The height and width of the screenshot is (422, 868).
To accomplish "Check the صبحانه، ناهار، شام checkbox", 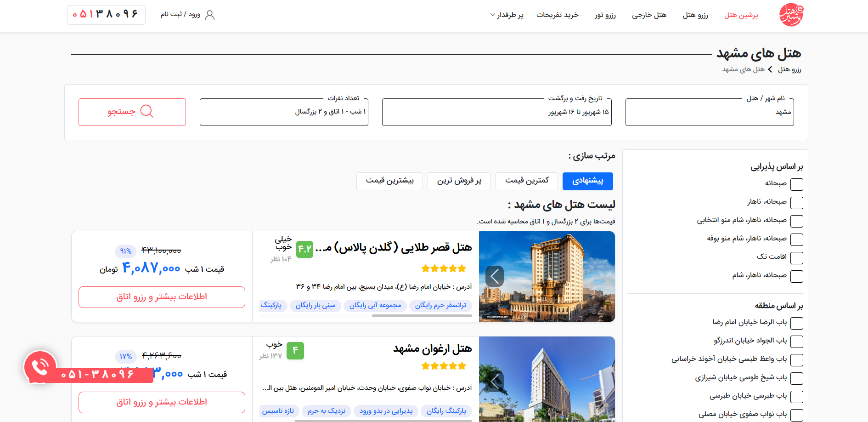I will pos(797,276).
